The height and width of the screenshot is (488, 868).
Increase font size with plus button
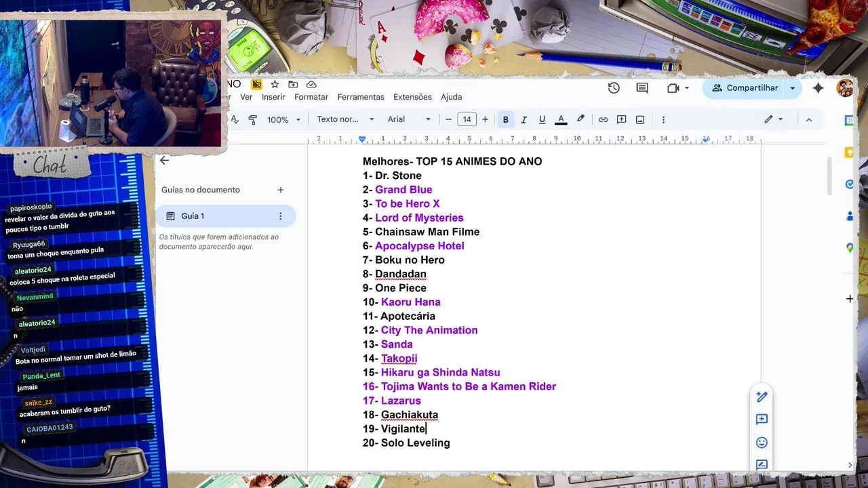point(485,119)
